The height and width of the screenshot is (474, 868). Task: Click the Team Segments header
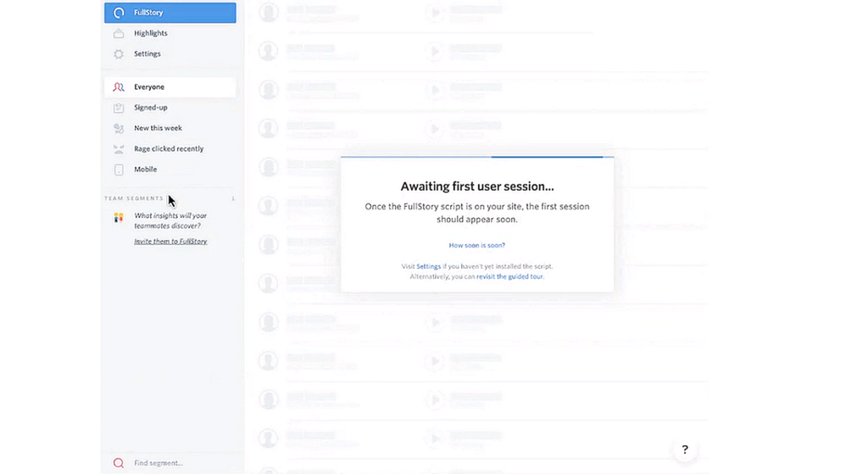pos(134,198)
